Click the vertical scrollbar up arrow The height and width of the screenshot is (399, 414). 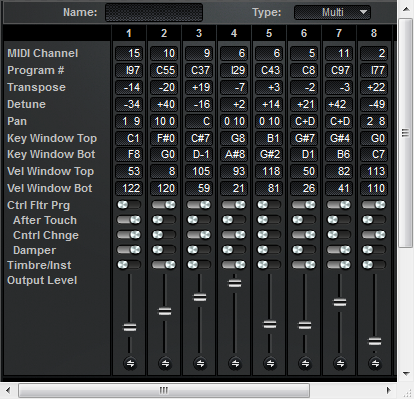[x=406, y=9]
